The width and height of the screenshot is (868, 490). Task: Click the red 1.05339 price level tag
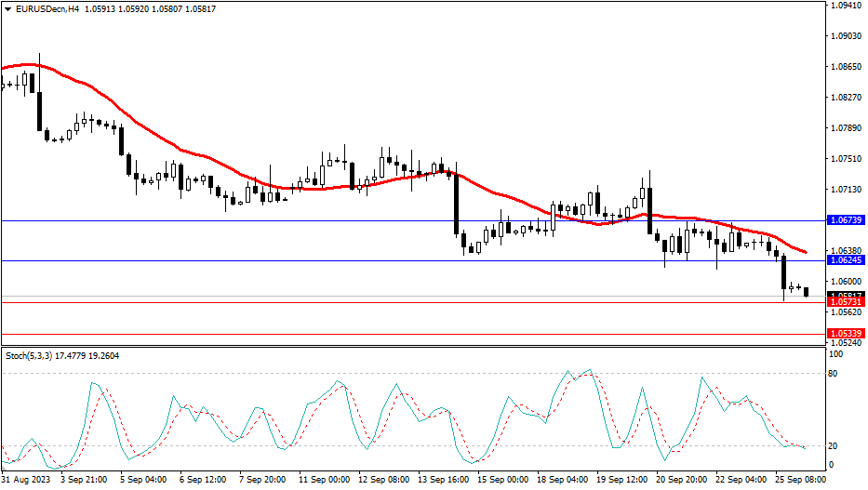(846, 333)
